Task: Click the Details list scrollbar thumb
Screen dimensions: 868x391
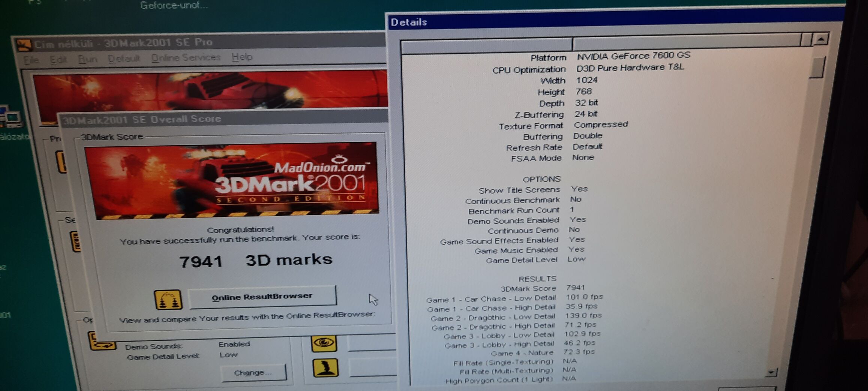Action: (x=817, y=68)
